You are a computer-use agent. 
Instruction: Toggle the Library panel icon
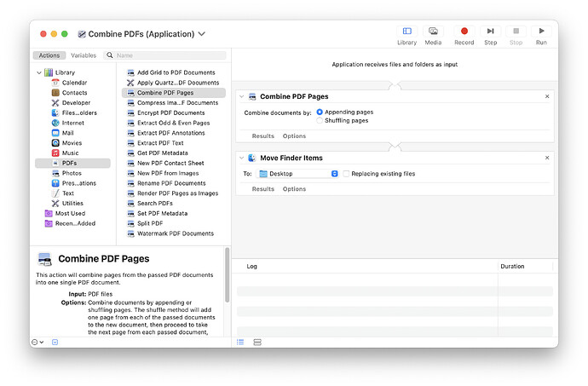pyautogui.click(x=407, y=32)
